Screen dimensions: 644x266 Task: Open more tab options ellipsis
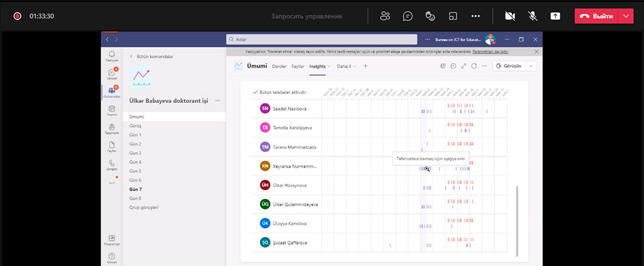(484, 66)
